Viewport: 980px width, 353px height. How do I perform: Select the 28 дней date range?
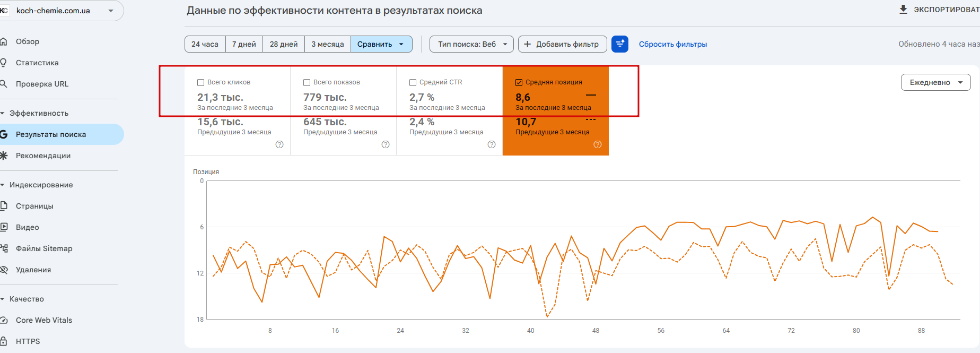coord(284,44)
